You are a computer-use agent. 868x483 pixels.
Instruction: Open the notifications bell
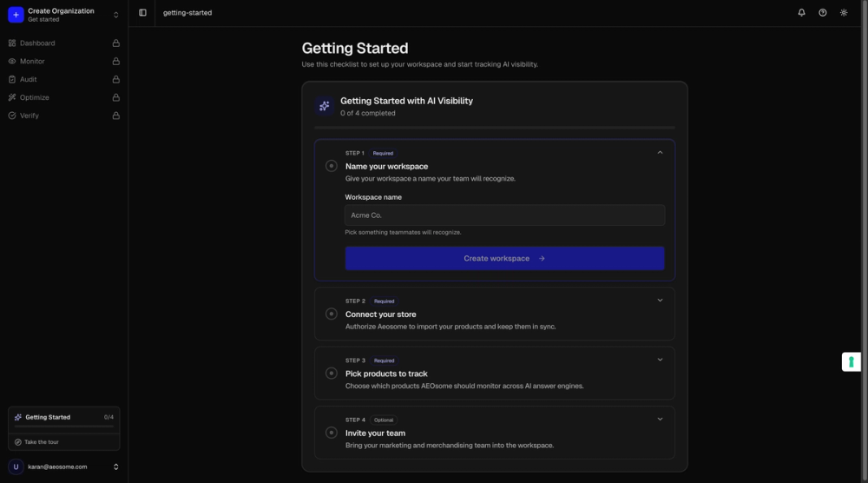coord(801,13)
